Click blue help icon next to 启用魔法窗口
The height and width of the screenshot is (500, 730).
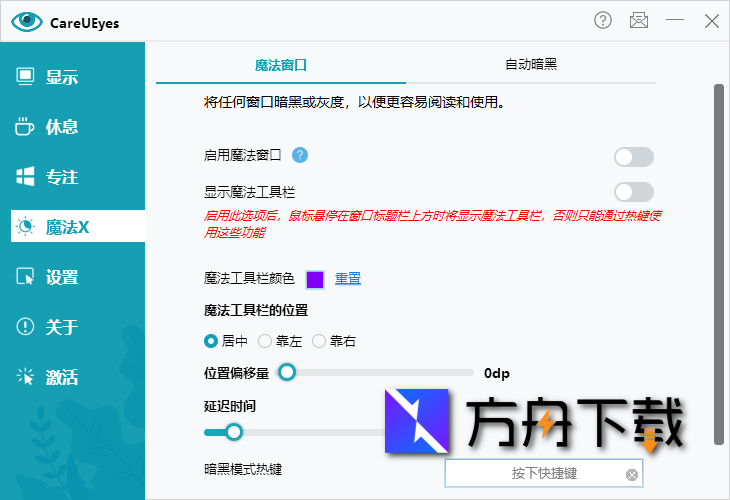click(x=300, y=155)
